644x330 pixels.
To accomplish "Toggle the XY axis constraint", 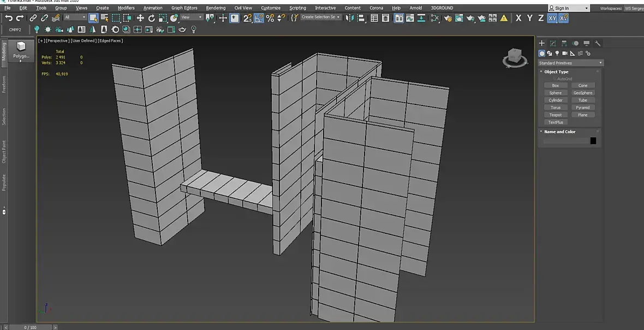I will (x=552, y=18).
